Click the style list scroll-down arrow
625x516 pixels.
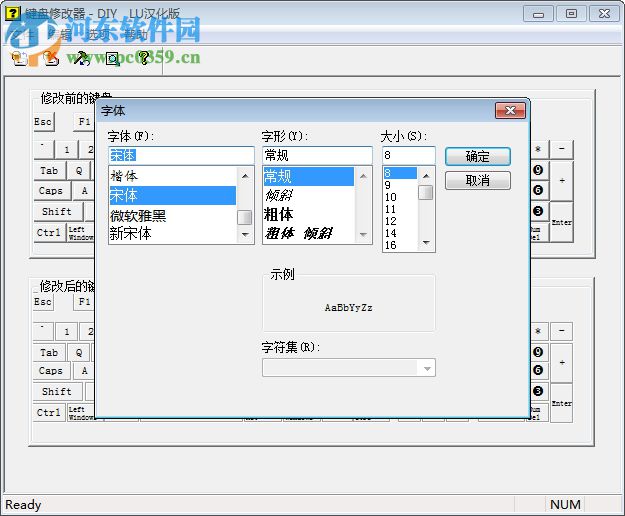point(363,235)
